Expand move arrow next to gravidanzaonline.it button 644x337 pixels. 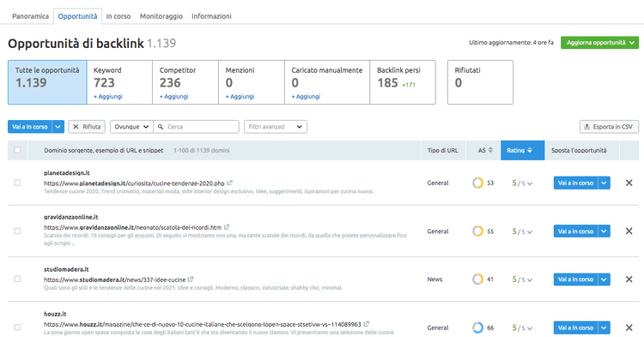[x=604, y=232]
